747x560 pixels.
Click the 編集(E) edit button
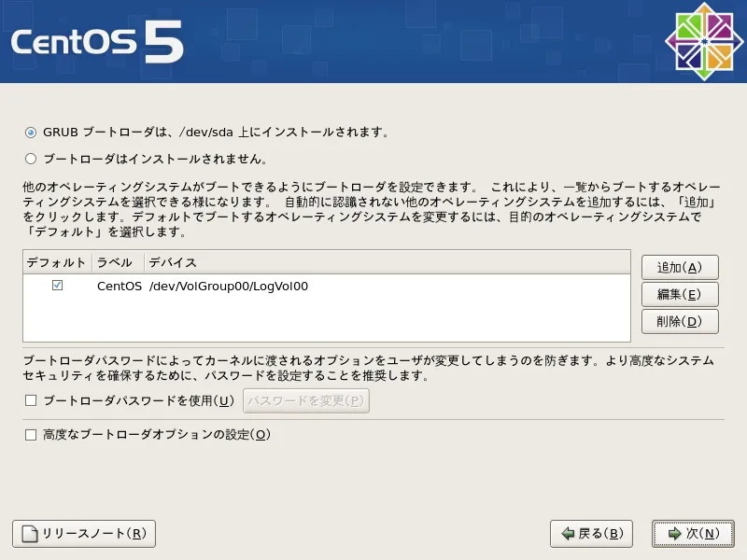point(680,294)
